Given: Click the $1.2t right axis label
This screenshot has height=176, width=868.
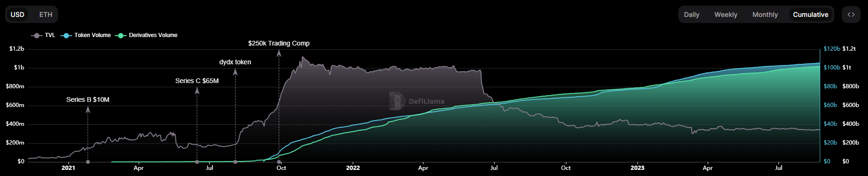Looking at the screenshot, I should 849,49.
